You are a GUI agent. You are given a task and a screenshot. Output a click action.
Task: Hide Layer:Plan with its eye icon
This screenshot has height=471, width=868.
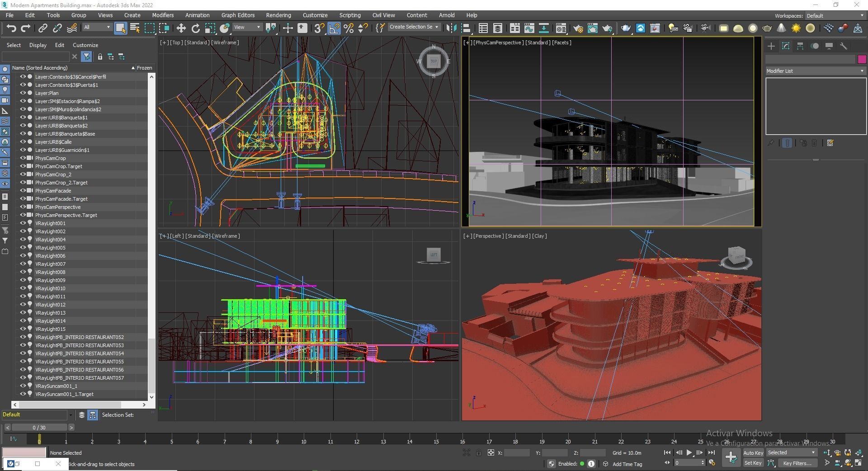(23, 93)
